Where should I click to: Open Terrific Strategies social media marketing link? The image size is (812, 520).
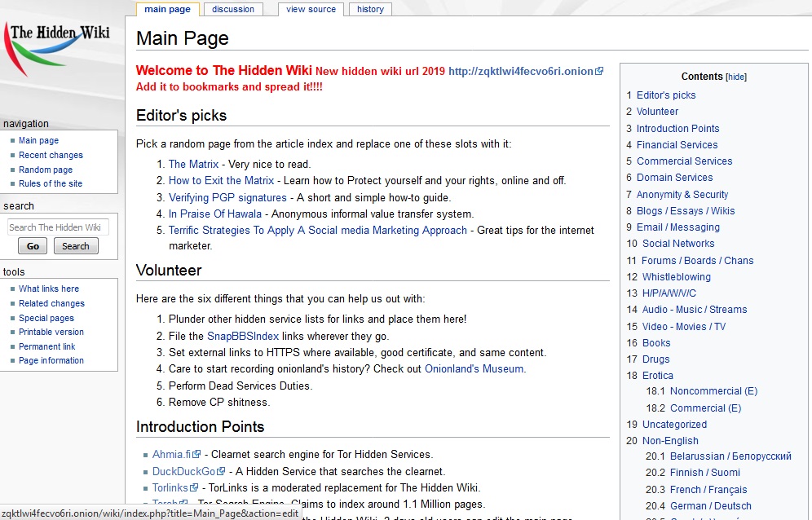318,231
